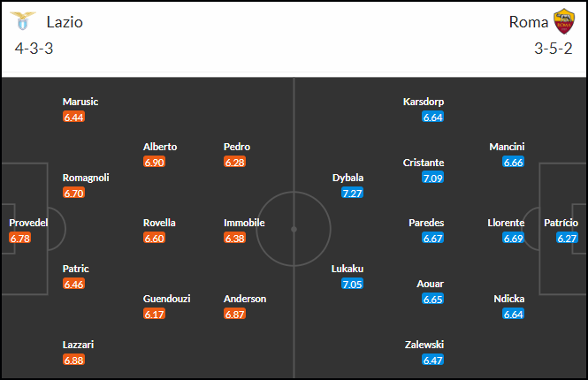Click Romagnoli's player name
Viewport: 588px width, 380px height.
click(x=86, y=178)
